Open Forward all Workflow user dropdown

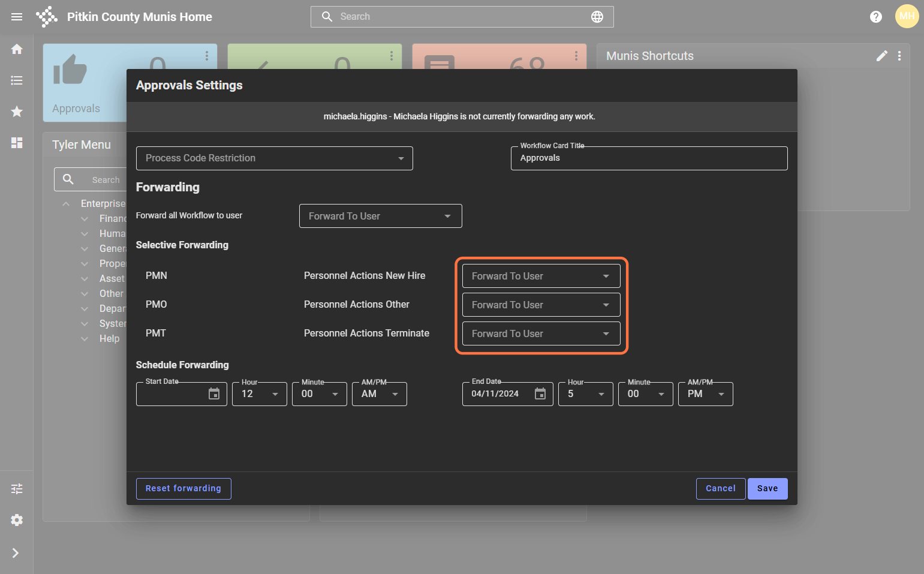coord(381,216)
